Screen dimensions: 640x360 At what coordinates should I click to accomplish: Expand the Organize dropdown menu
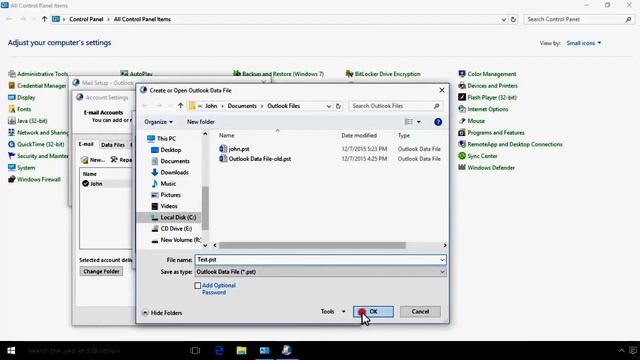tap(158, 122)
